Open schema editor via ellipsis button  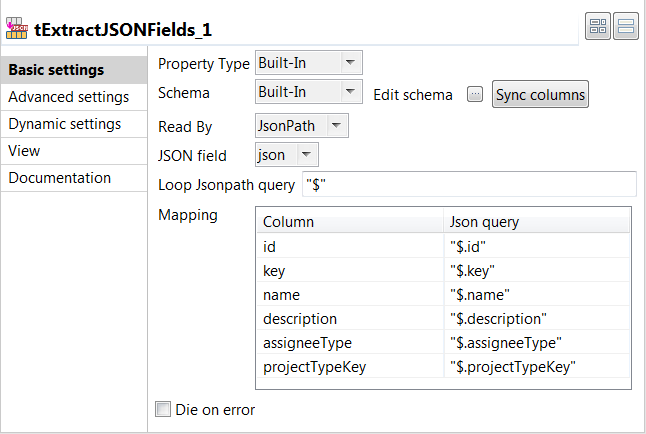(475, 94)
